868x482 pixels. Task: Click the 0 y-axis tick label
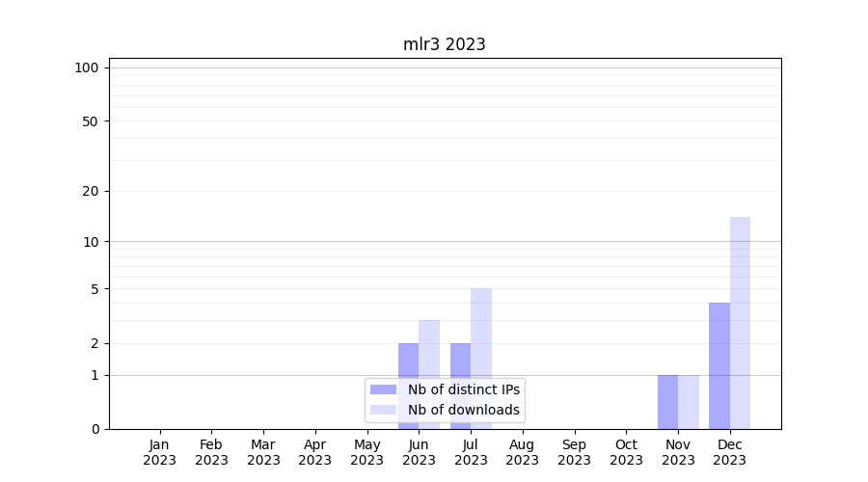coord(95,429)
